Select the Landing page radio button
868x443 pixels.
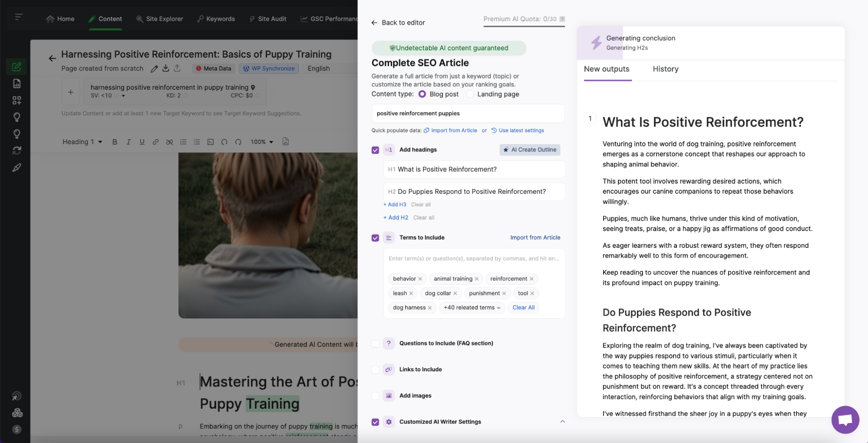[470, 94]
